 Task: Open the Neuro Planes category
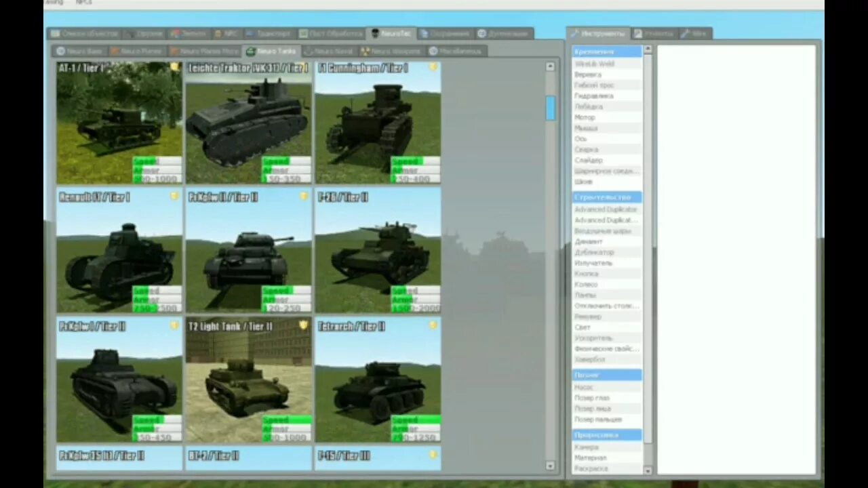tap(136, 51)
